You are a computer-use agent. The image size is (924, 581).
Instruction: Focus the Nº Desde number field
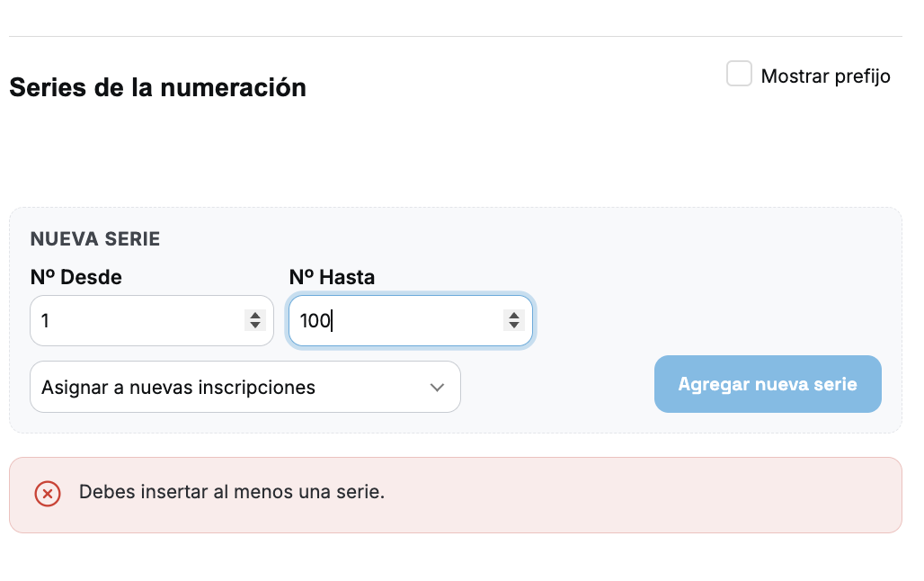(151, 320)
